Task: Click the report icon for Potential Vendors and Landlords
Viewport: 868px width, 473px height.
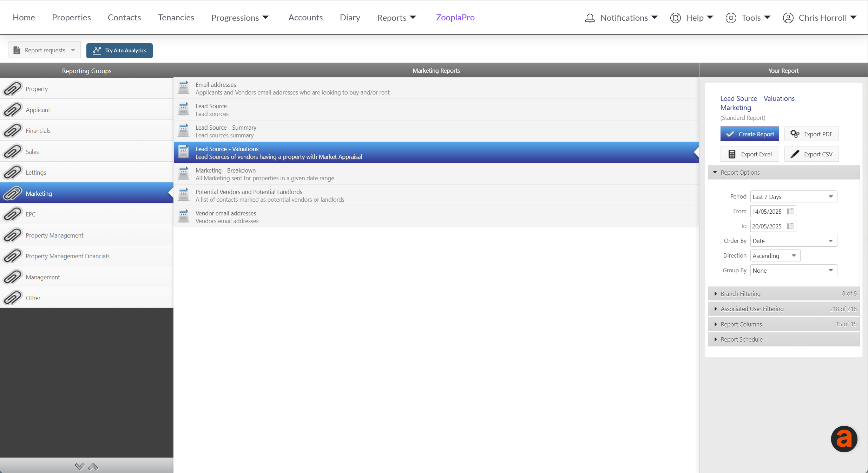Action: tap(184, 195)
